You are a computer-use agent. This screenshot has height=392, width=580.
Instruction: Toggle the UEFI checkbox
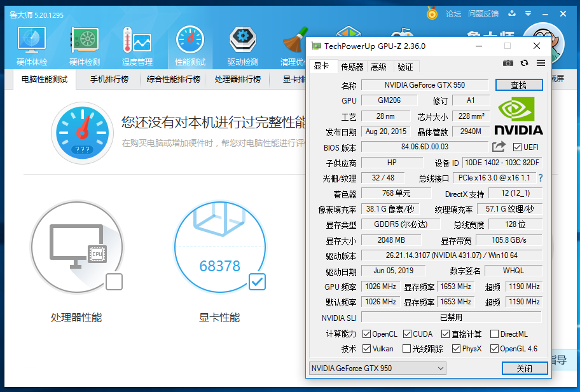(x=517, y=147)
